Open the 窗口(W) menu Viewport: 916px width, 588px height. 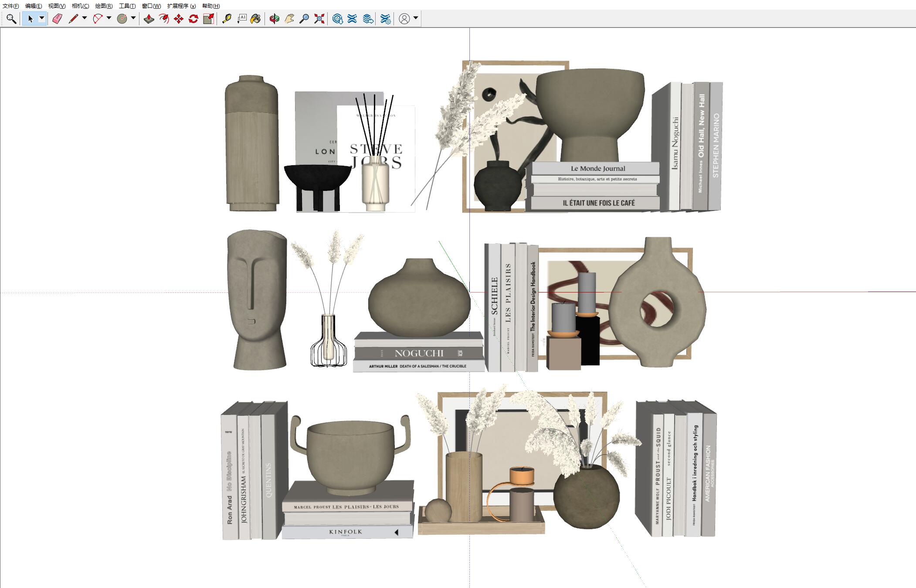tap(151, 6)
